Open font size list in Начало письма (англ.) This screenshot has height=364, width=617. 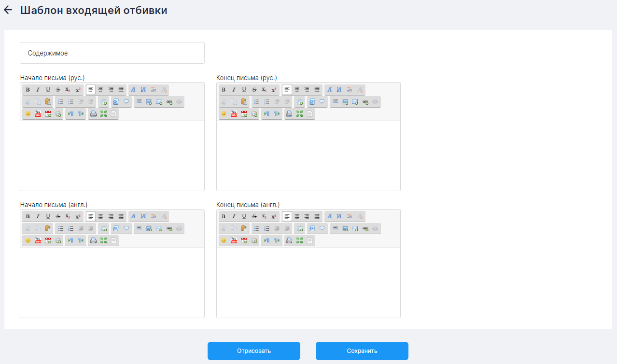143,216
